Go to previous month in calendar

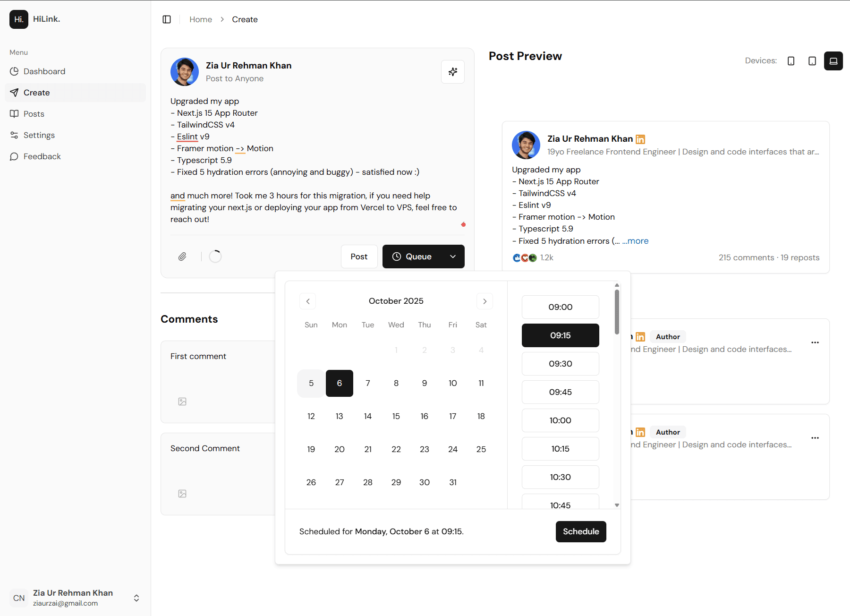point(308,301)
